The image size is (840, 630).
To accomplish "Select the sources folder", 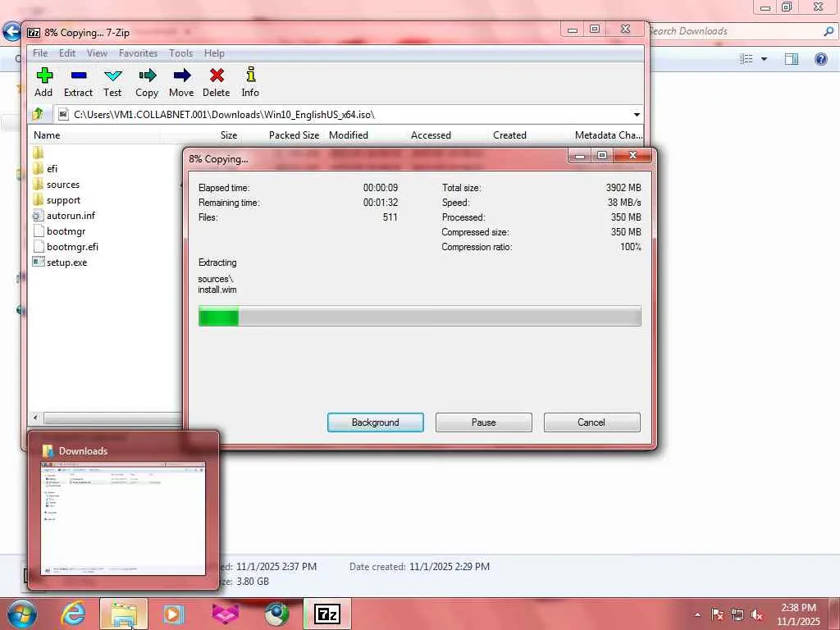I will pyautogui.click(x=56, y=185).
